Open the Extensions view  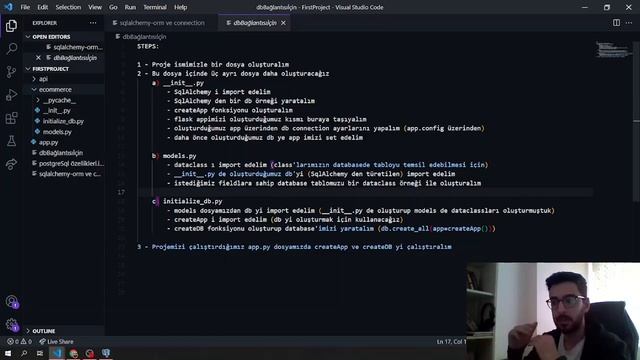click(x=11, y=118)
